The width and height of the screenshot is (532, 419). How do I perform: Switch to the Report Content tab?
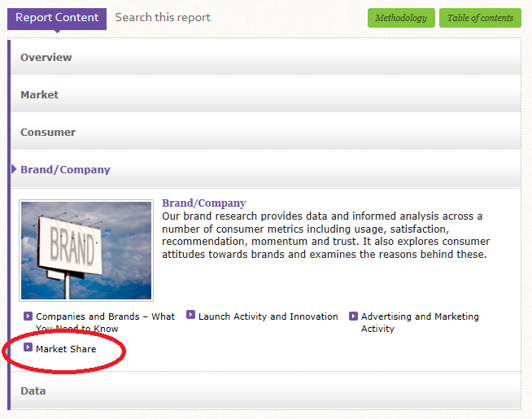(x=57, y=17)
